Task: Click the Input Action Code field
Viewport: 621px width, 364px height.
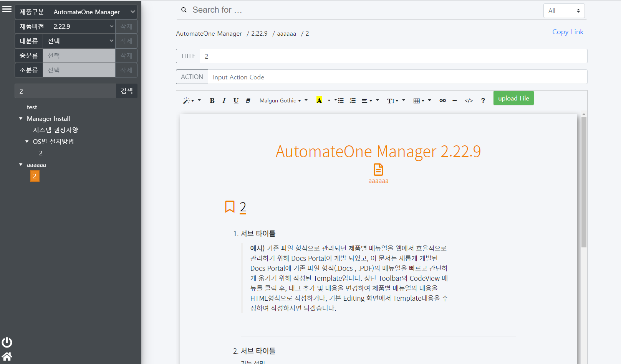Action: [x=397, y=77]
